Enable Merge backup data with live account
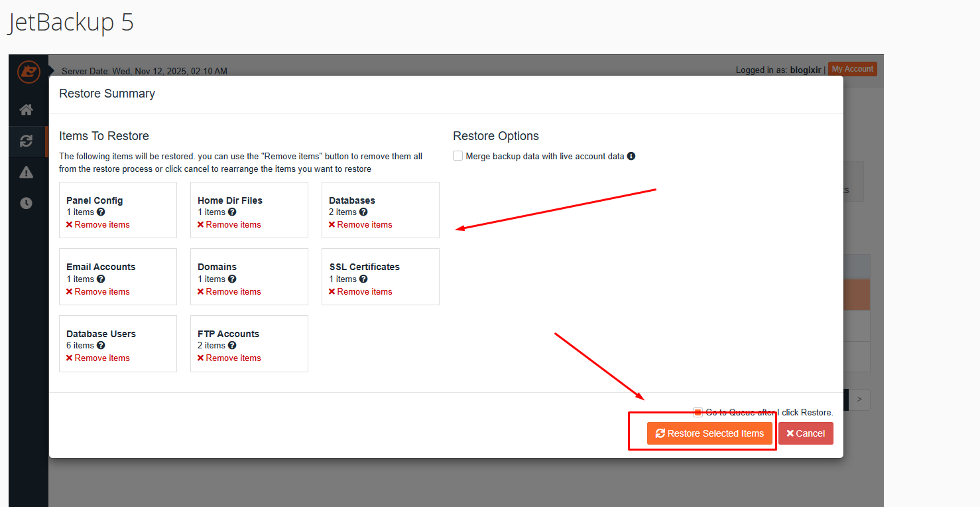The height and width of the screenshot is (507, 980). 458,156
